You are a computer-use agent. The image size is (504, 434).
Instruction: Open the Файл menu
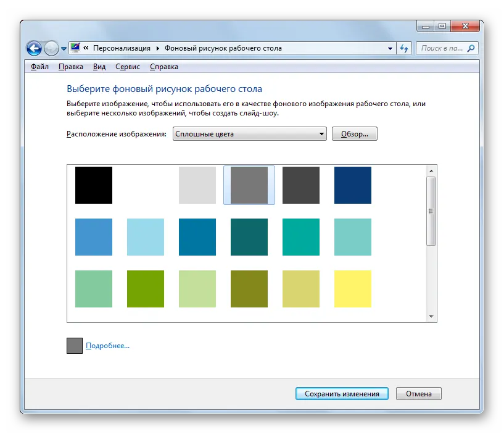click(39, 67)
